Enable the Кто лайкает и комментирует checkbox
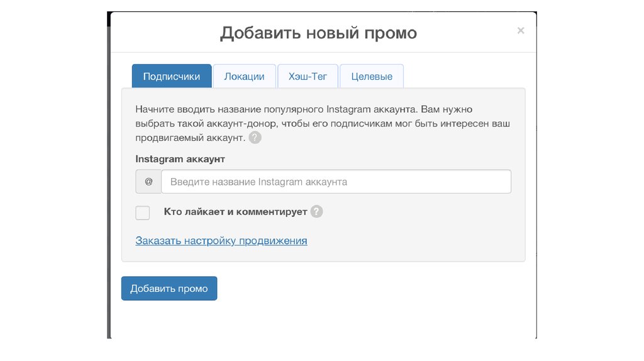Image resolution: width=644 pixels, height=361 pixels. [143, 213]
